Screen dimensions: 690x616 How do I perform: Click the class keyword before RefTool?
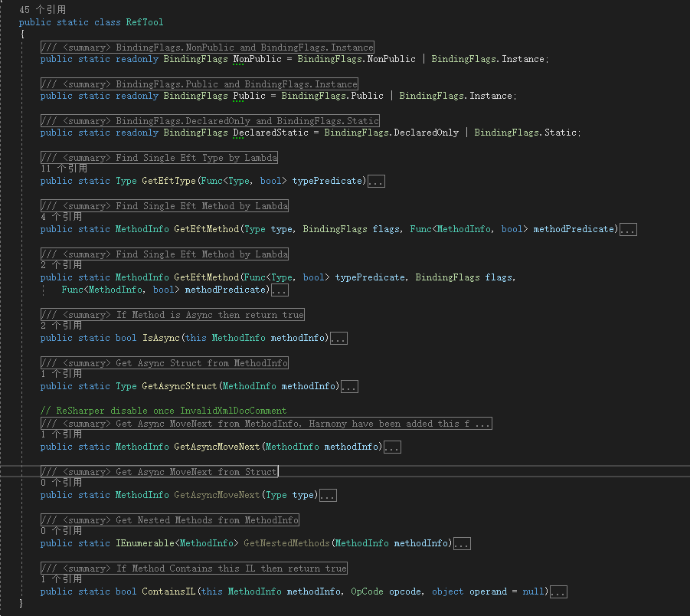tap(107, 22)
